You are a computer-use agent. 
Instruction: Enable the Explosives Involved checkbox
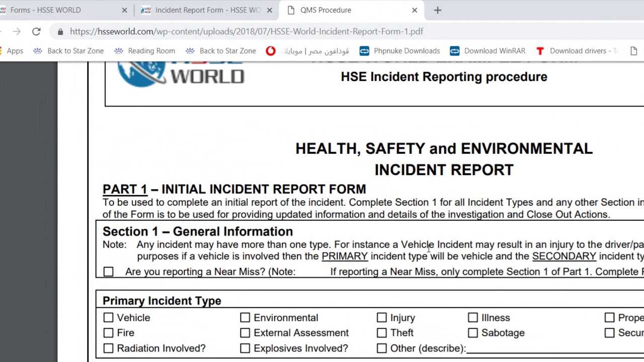click(x=245, y=348)
